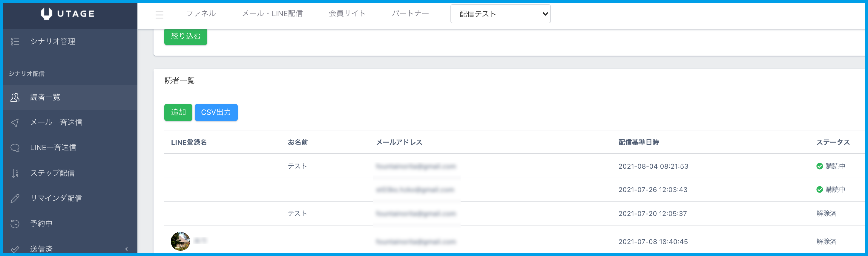Image resolution: width=868 pixels, height=256 pixels.
Task: Click the 配信基準日時 column header
Action: click(x=638, y=142)
